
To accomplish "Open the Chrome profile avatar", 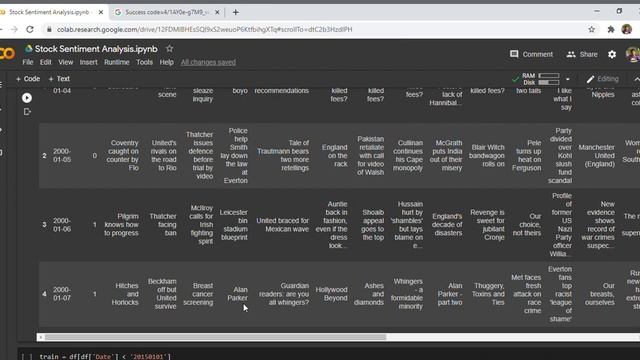I will coord(627,29).
